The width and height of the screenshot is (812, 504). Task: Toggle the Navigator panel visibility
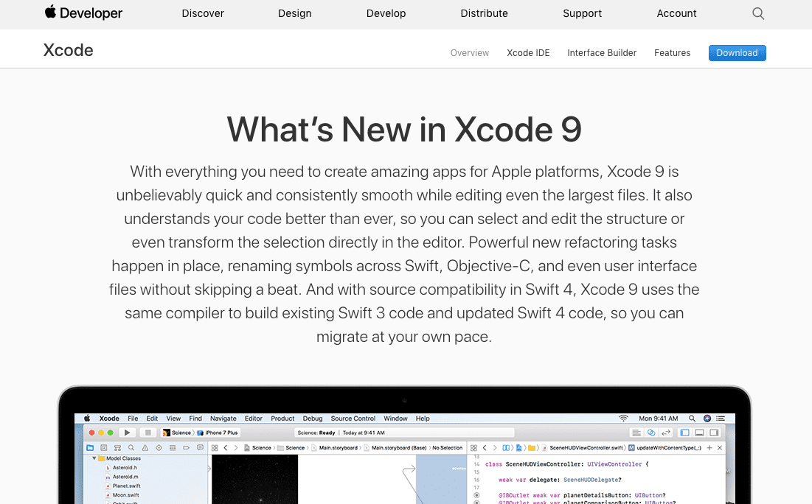(684, 433)
